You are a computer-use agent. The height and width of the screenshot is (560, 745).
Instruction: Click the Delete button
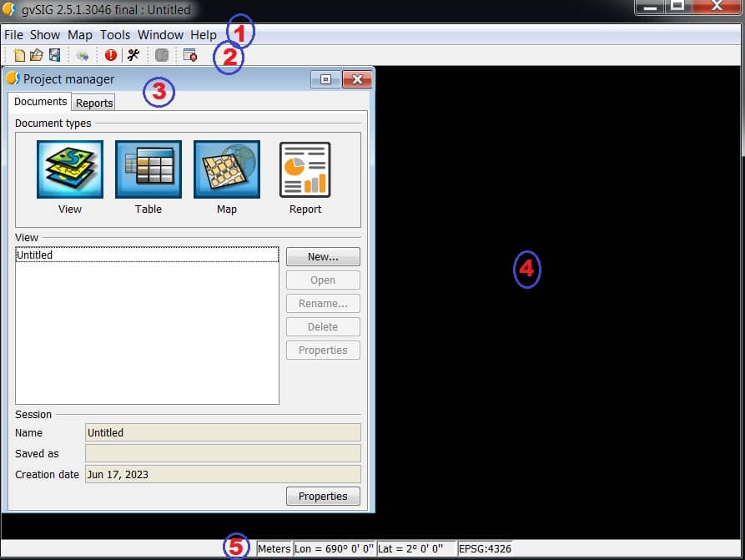pos(323,326)
